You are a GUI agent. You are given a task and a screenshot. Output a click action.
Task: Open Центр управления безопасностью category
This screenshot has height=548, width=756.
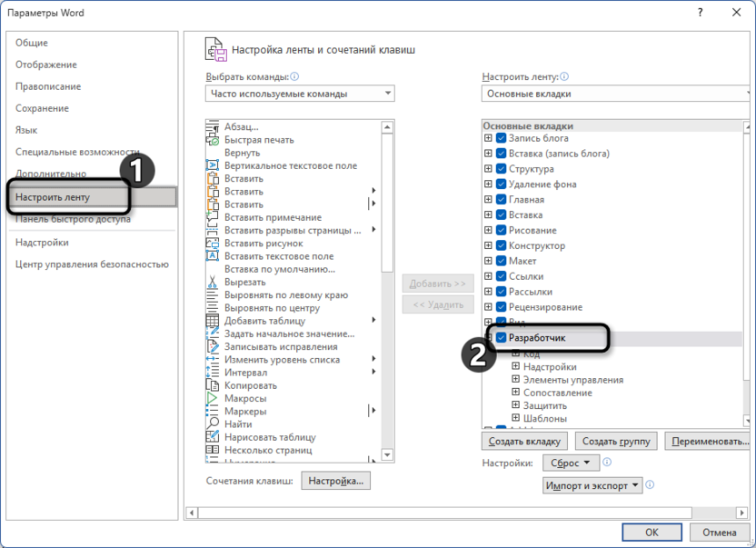click(x=92, y=264)
